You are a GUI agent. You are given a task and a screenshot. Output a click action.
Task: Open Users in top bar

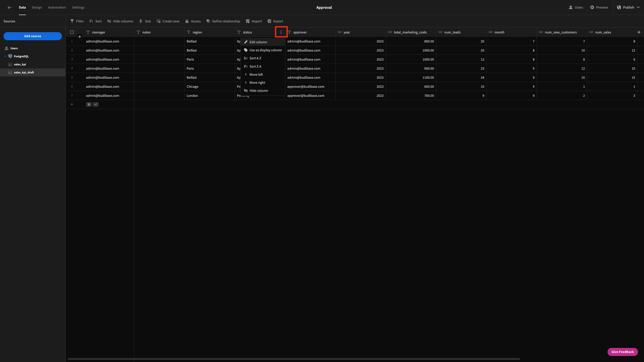click(576, 8)
